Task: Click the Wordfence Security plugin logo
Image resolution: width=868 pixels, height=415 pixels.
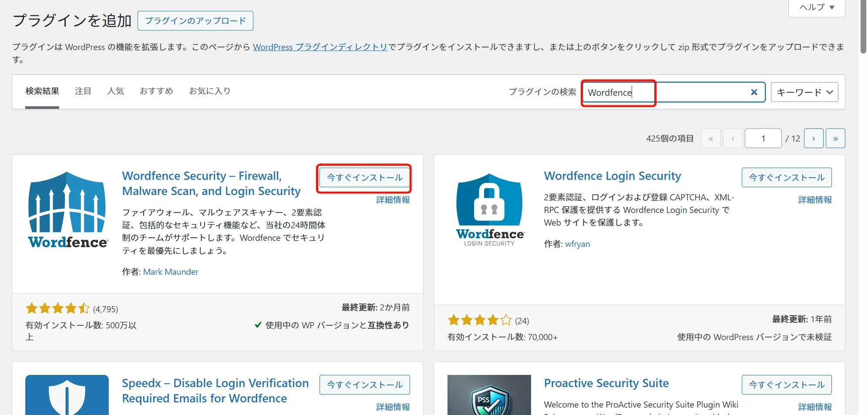Action: tap(67, 209)
